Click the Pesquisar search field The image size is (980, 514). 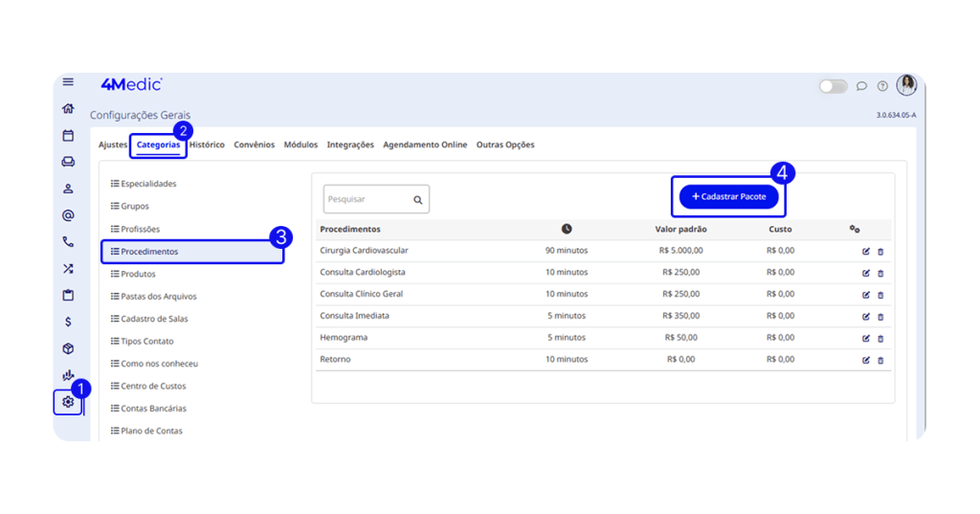(x=368, y=200)
